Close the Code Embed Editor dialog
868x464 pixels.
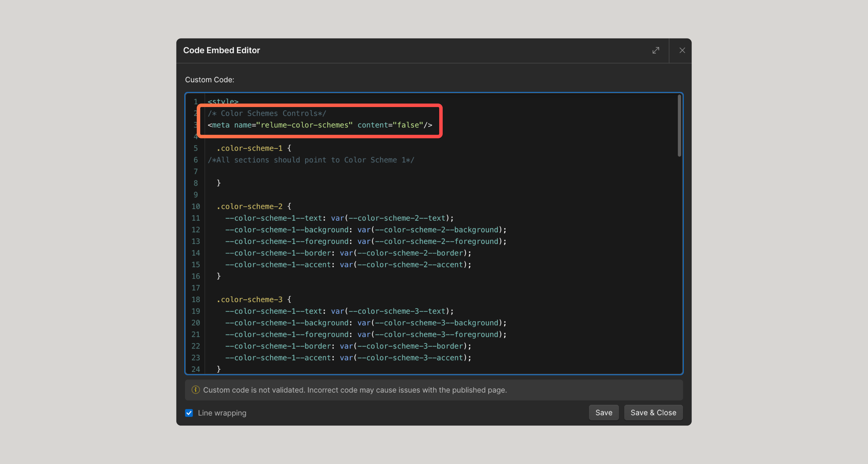[x=682, y=51]
